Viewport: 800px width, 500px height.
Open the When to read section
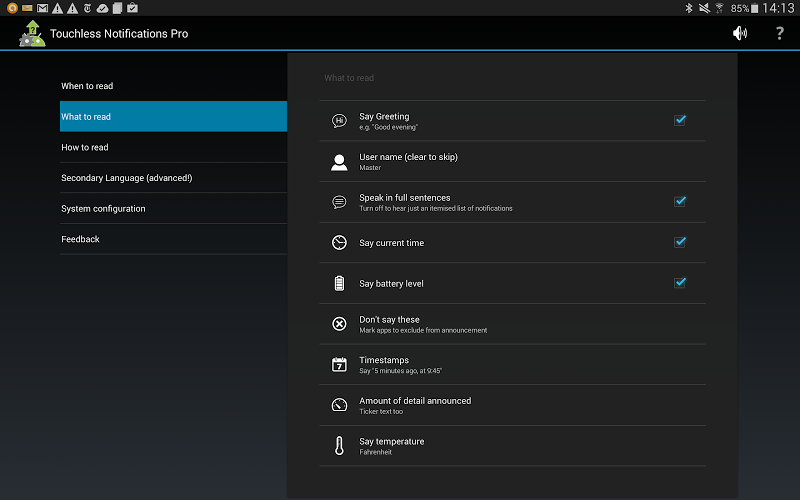[x=173, y=86]
